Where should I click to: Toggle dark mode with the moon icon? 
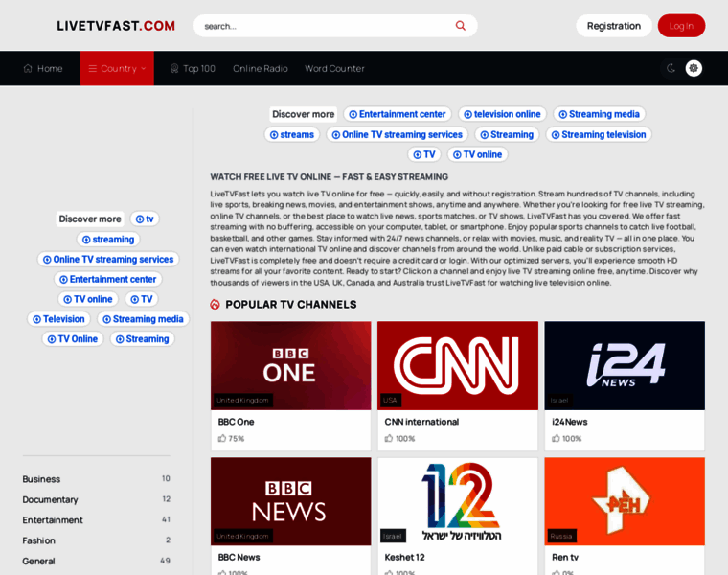[671, 68]
